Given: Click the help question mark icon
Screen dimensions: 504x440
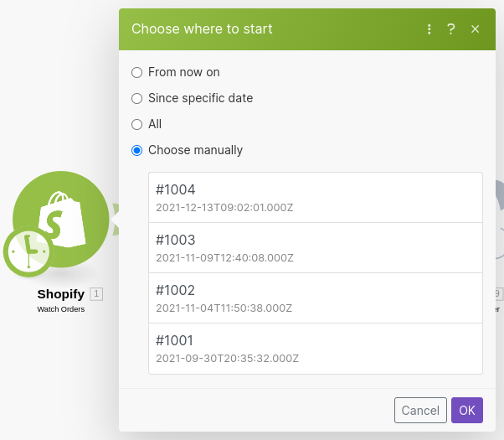Looking at the screenshot, I should tap(451, 29).
